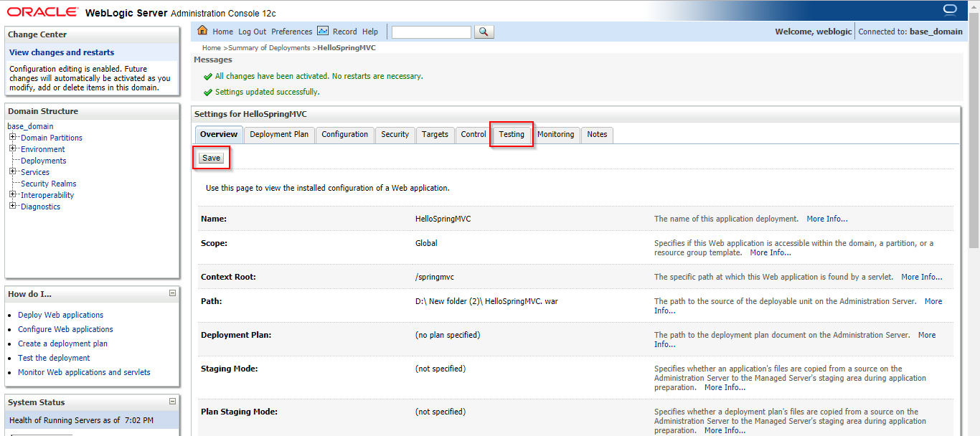Open Test the deployment help link

coord(54,358)
